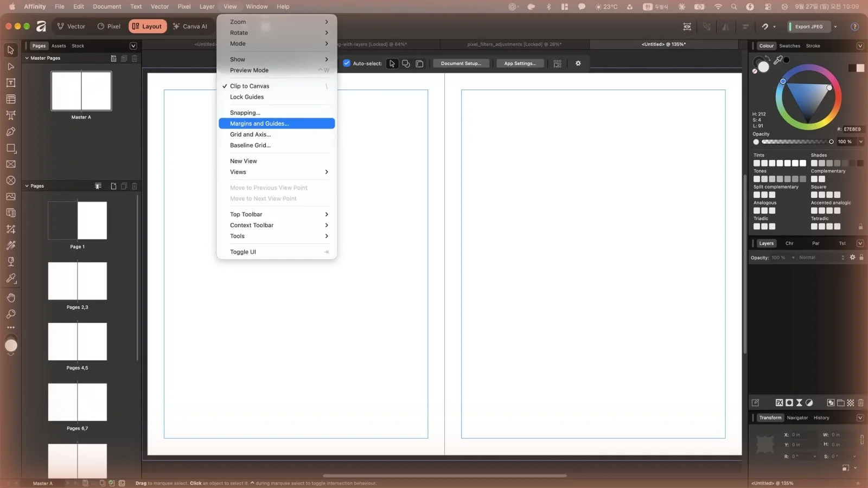
Task: Open the Export JPEG dropdown arrow
Action: coord(835,27)
